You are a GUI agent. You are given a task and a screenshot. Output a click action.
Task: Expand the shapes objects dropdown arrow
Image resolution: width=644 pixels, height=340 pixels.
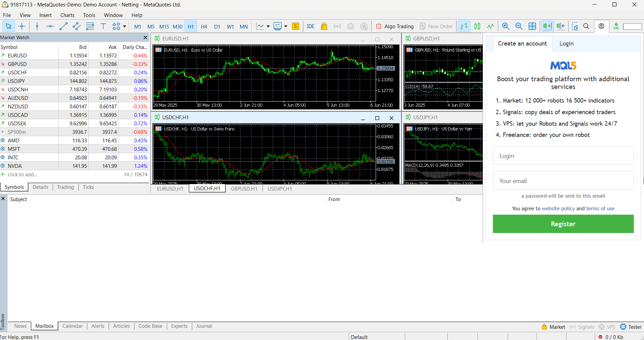125,26
